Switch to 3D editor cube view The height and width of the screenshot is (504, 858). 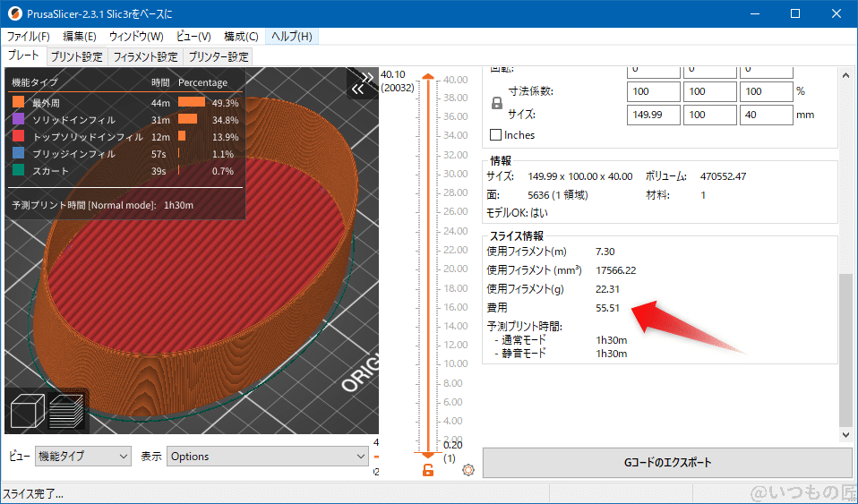coord(26,413)
